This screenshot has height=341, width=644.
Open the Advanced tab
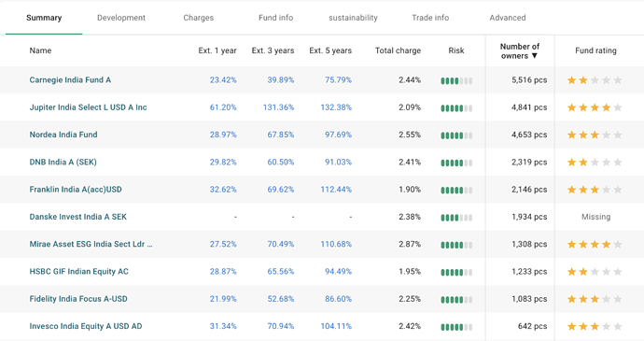coord(508,18)
